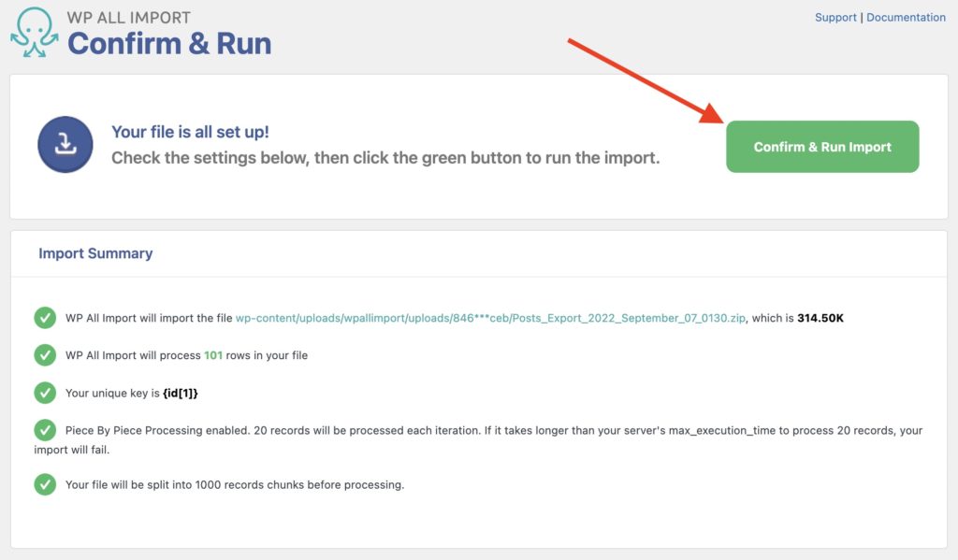Click the checkmark beside the records chunks line

pos(45,484)
